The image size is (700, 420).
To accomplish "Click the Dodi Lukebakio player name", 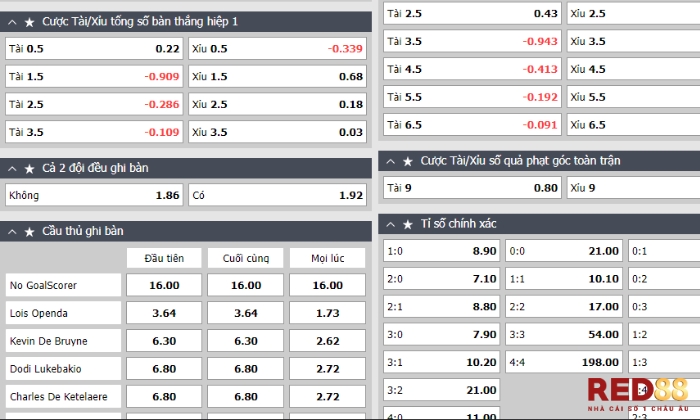I will pyautogui.click(x=46, y=369).
